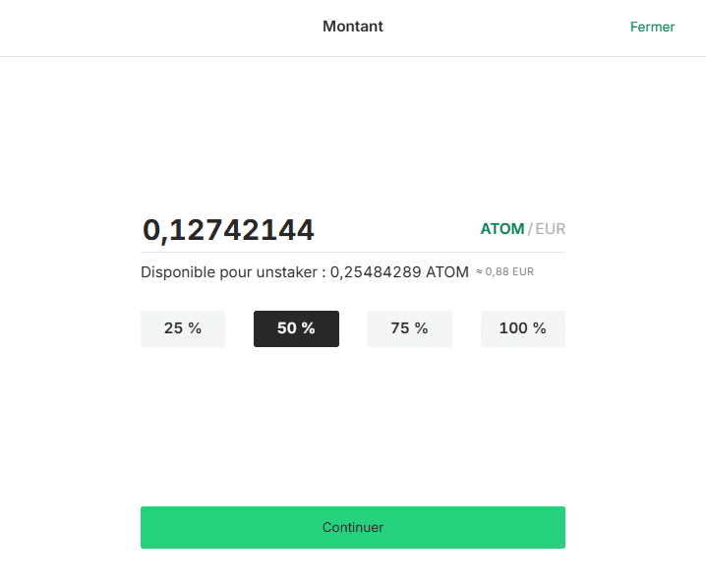Image resolution: width=706 pixels, height=588 pixels.
Task: Click the leading zero of the amount
Action: 151,230
